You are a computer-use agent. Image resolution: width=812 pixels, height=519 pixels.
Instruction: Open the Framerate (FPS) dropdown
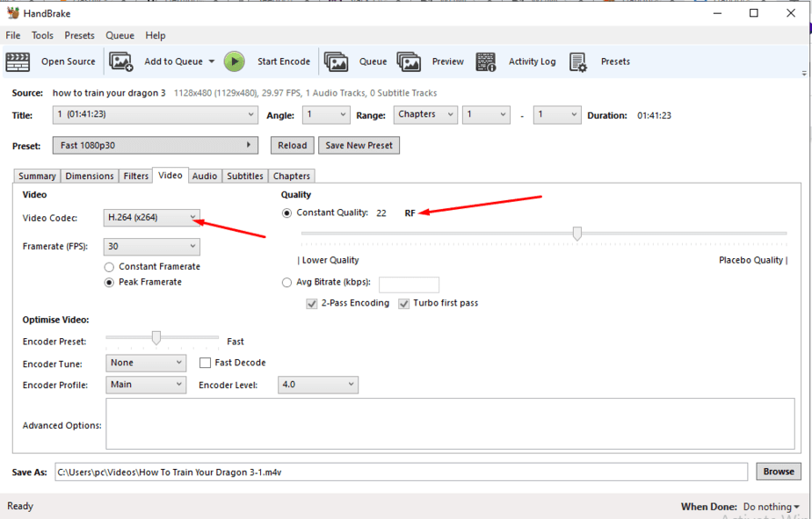pyautogui.click(x=151, y=247)
